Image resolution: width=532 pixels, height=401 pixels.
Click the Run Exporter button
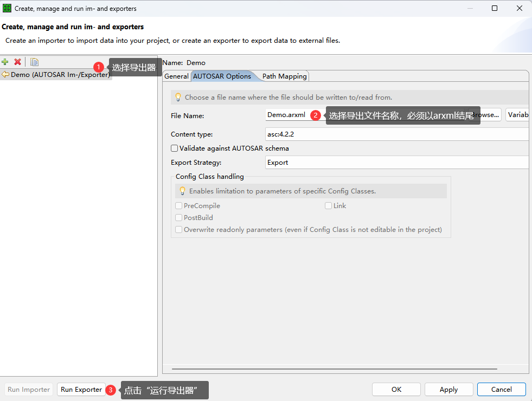click(81, 390)
